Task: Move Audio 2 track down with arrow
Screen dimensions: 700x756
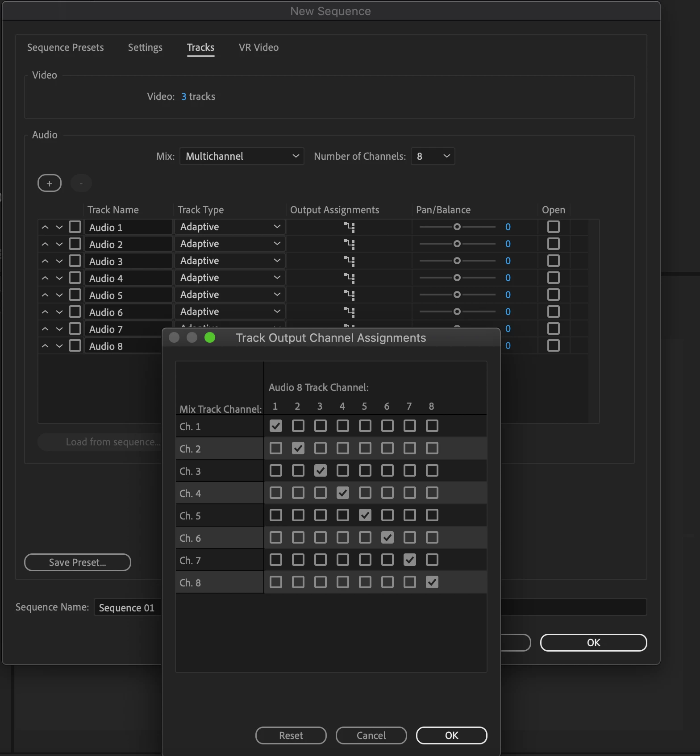Action: point(59,244)
